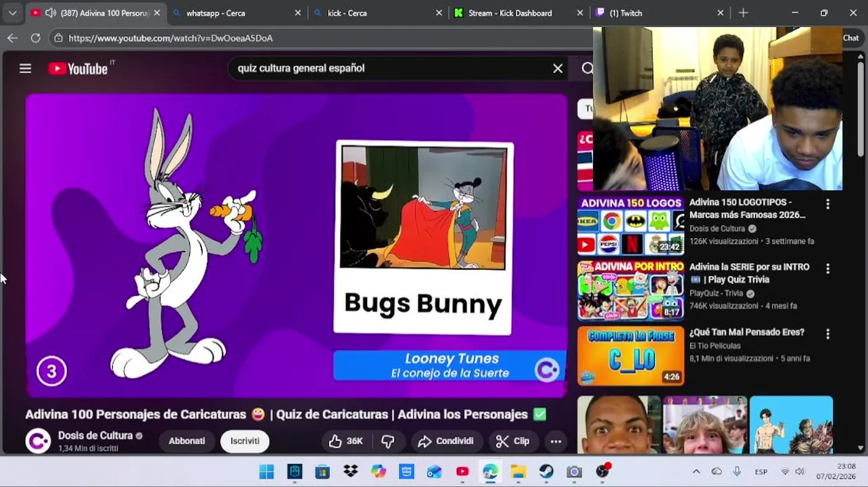Open a new browser tab
The image size is (868, 487).
pyautogui.click(x=743, y=13)
